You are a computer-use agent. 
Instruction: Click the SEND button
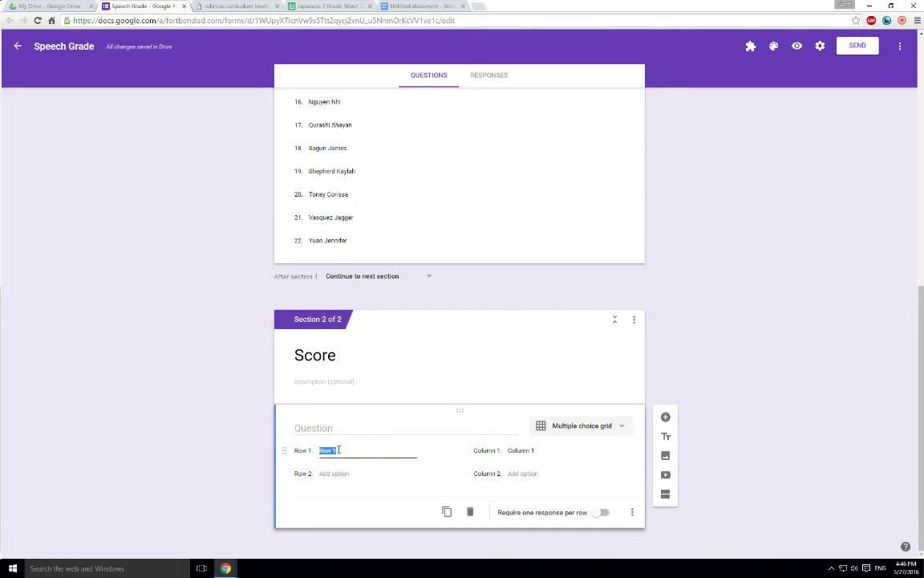point(857,46)
